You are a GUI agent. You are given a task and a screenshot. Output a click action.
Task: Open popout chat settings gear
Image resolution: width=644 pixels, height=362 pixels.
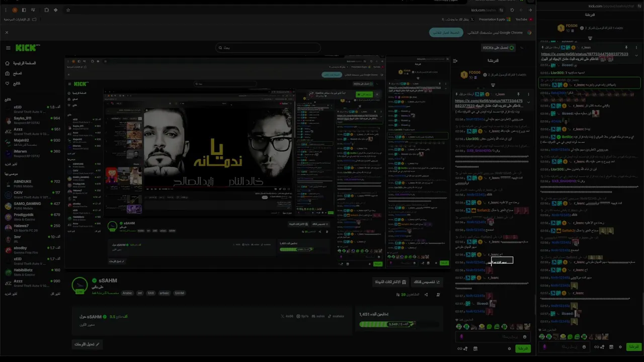(620, 347)
